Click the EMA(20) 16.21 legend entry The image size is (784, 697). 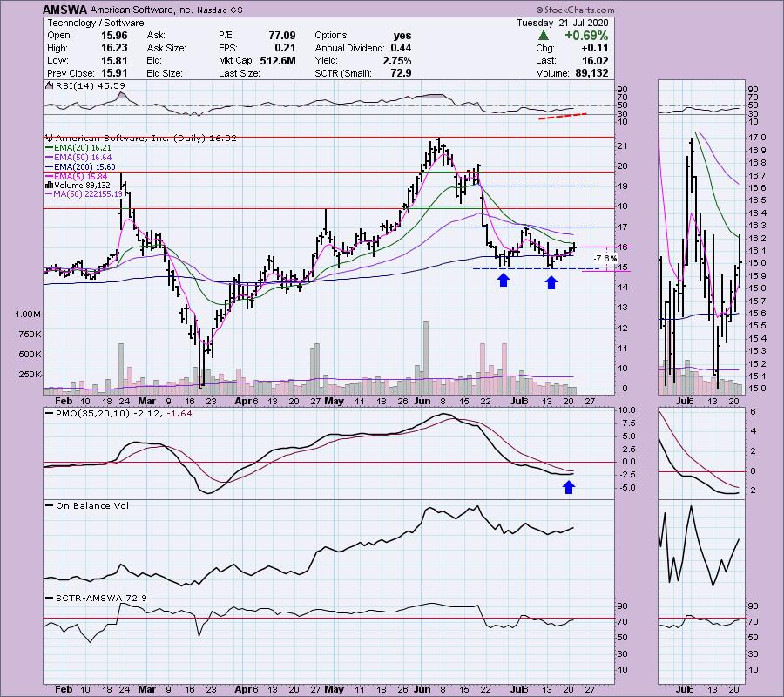point(78,148)
